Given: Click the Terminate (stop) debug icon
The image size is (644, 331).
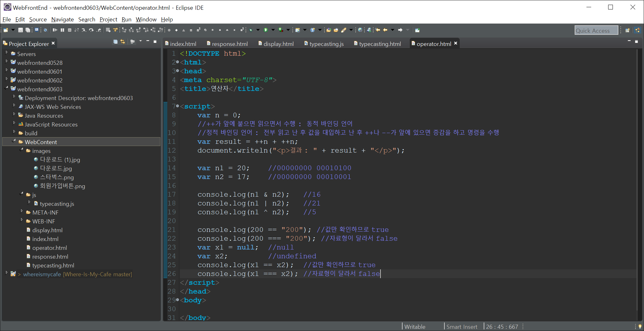Looking at the screenshot, I should click(69, 30).
